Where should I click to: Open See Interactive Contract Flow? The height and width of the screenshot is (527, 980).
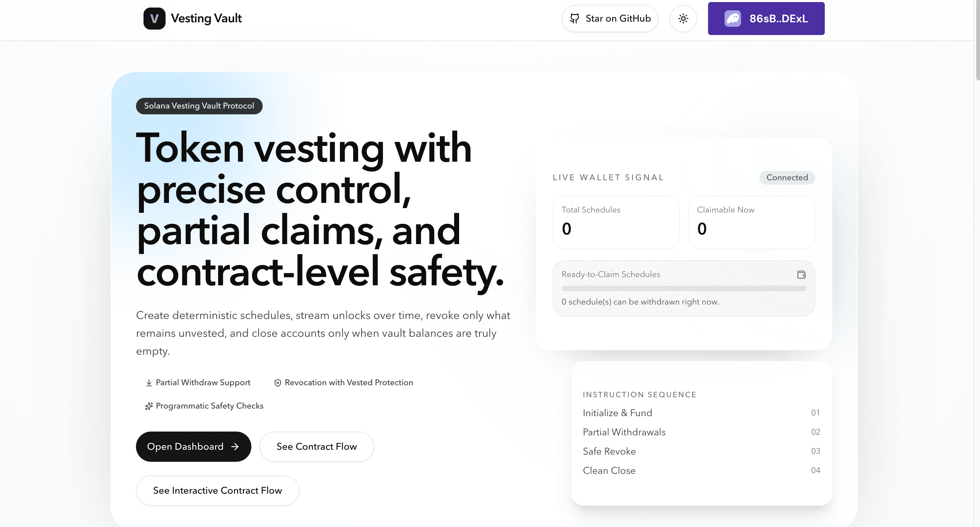[217, 491]
